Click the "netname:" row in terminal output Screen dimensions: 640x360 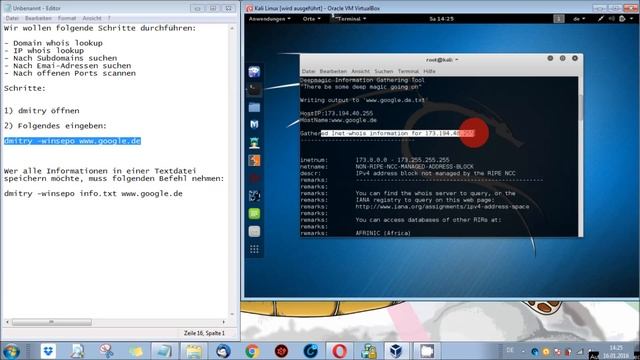(387, 167)
